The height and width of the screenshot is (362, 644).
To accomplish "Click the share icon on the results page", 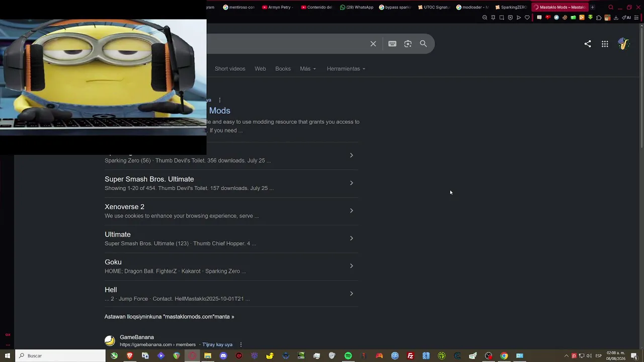I will [588, 44].
